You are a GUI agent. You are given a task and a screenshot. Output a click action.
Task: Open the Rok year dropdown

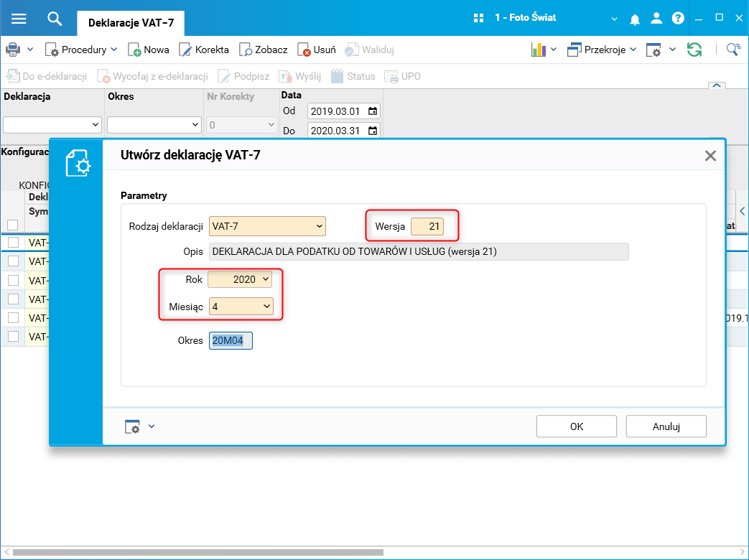tap(240, 279)
